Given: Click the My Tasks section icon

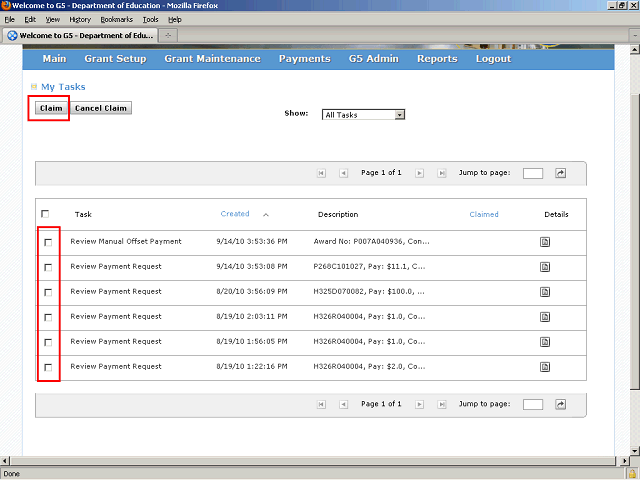Looking at the screenshot, I should coord(34,87).
